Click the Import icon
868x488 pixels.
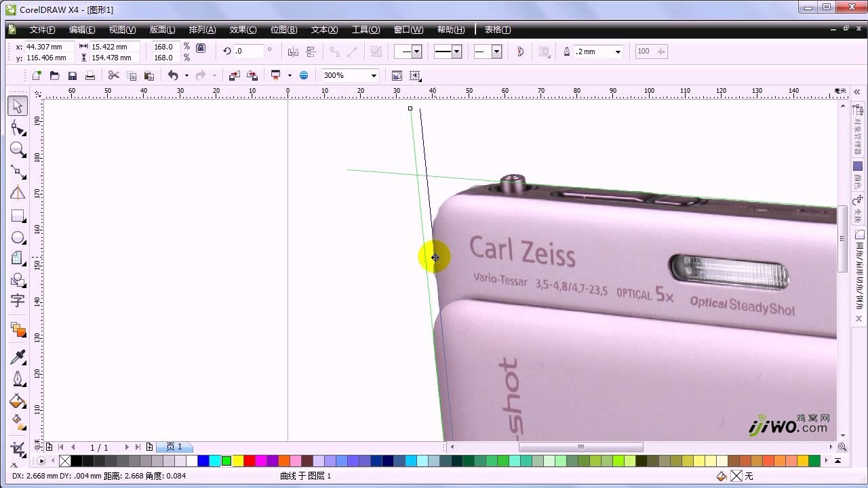pyautogui.click(x=234, y=75)
